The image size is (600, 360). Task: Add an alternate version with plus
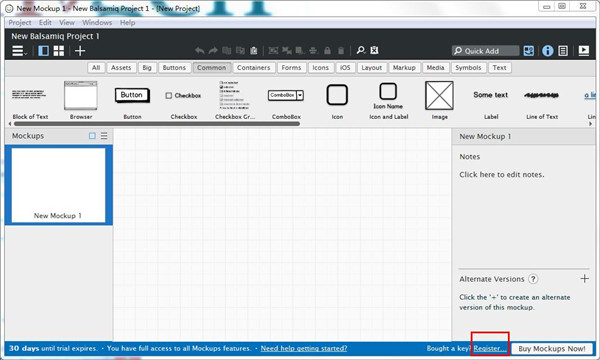click(x=584, y=279)
